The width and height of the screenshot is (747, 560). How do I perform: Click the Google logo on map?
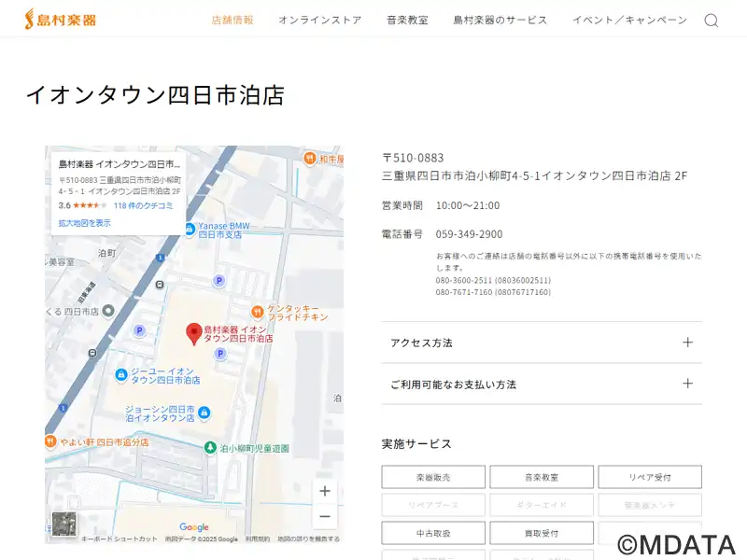coord(194,526)
